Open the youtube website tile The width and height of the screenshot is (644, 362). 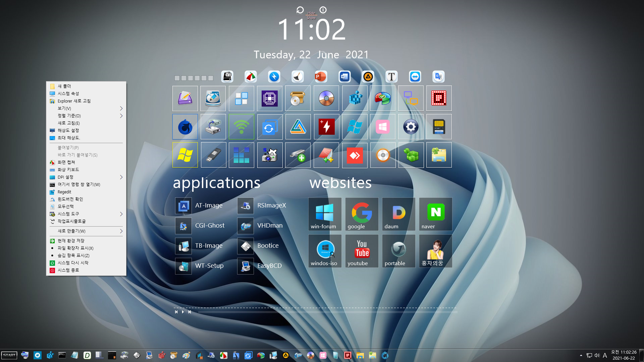pyautogui.click(x=362, y=251)
